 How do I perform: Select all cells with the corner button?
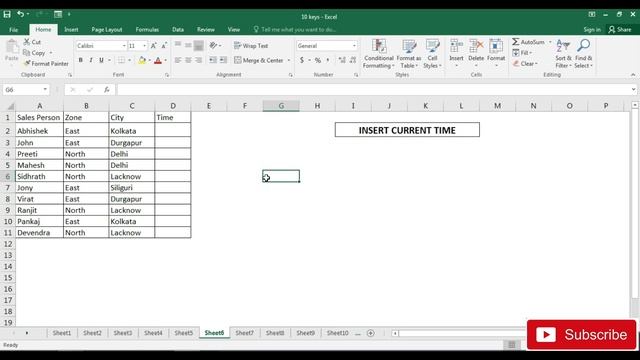[8, 106]
